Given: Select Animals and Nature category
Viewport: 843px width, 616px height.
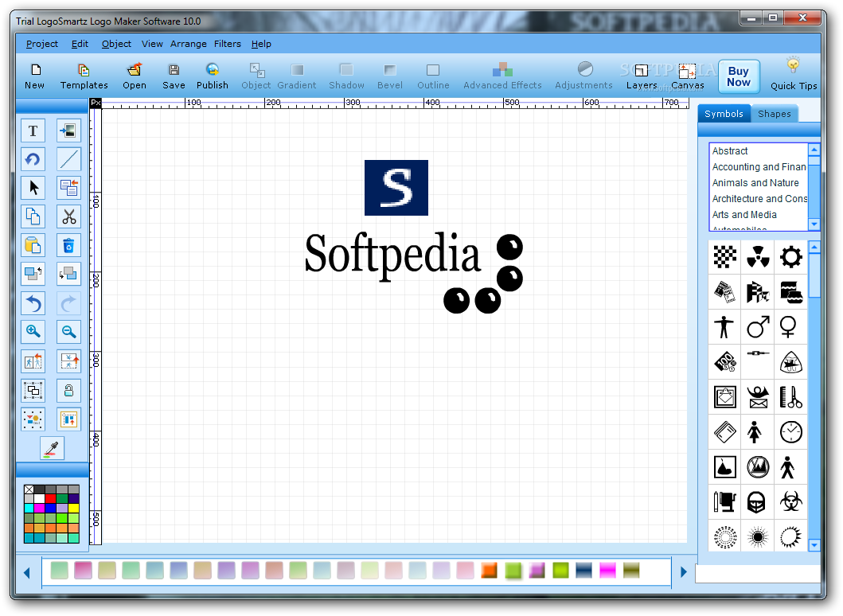Looking at the screenshot, I should point(755,183).
